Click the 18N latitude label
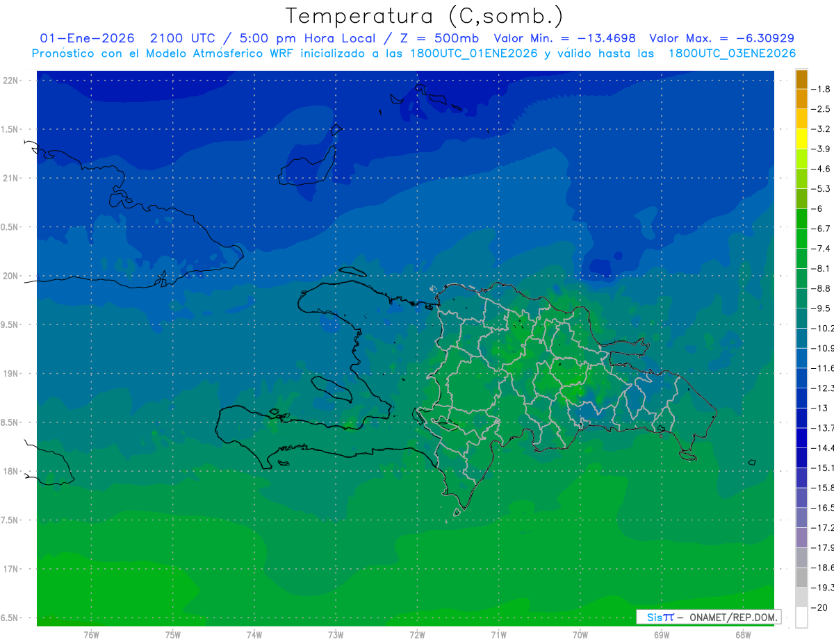834x644 pixels. [11, 472]
